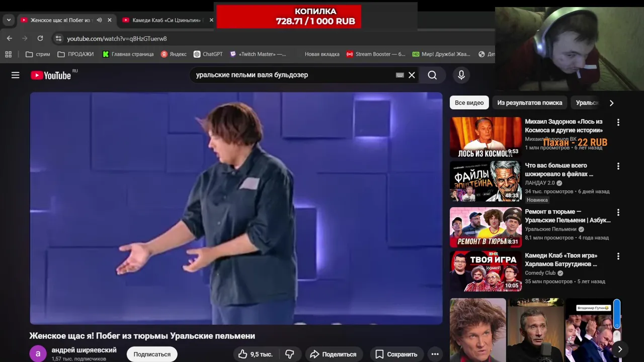644x362 pixels.
Task: Go to YouTube home via logo
Action: (51, 75)
